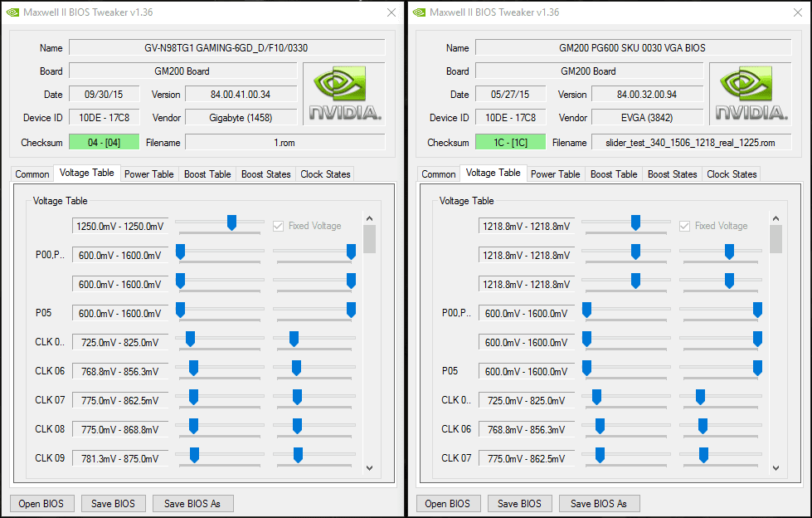Click P05 max voltage slider in right window
The height and width of the screenshot is (518, 812).
point(757,368)
